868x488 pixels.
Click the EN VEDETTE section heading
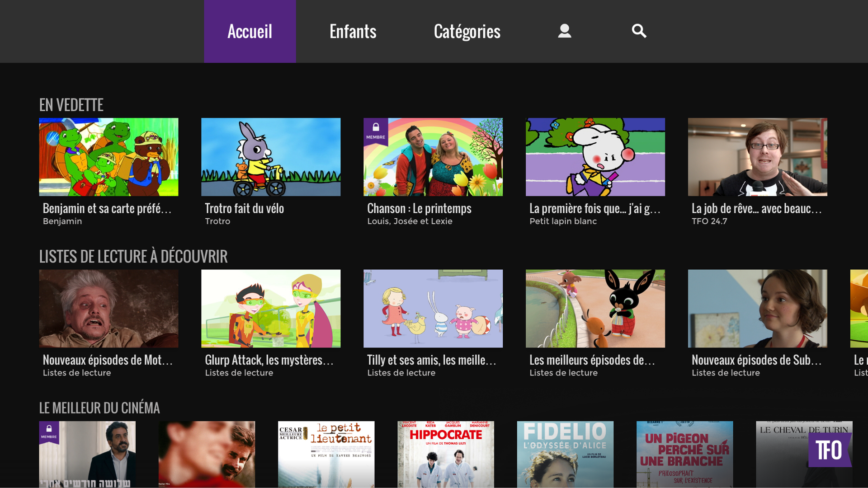click(71, 105)
